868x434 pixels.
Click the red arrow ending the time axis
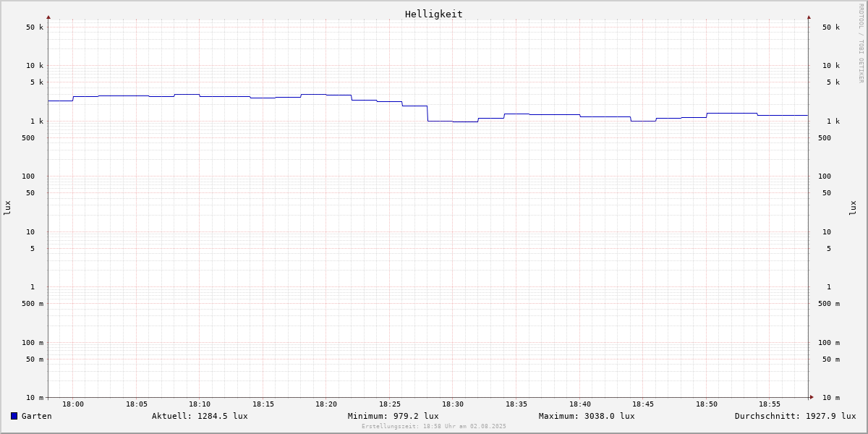pos(812,397)
